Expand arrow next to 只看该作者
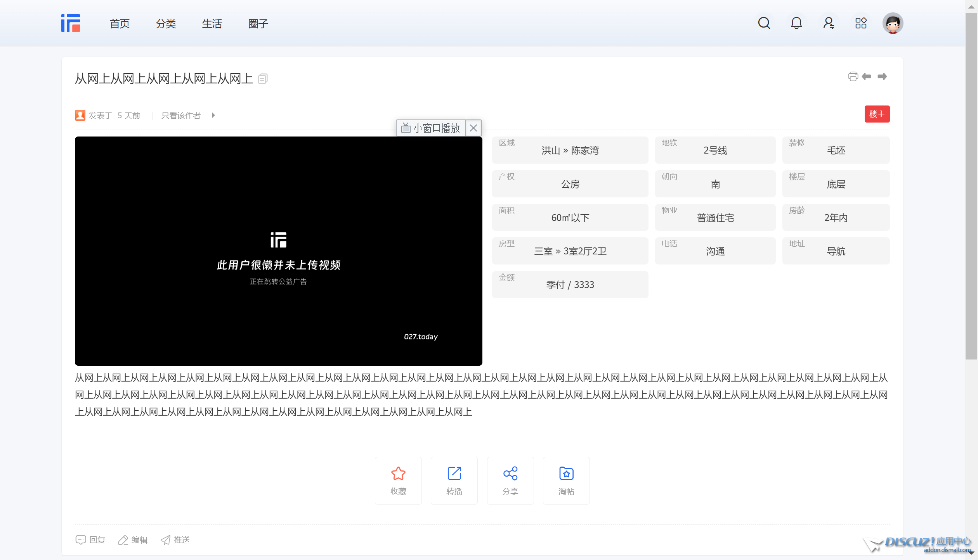978x560 pixels. click(x=213, y=115)
